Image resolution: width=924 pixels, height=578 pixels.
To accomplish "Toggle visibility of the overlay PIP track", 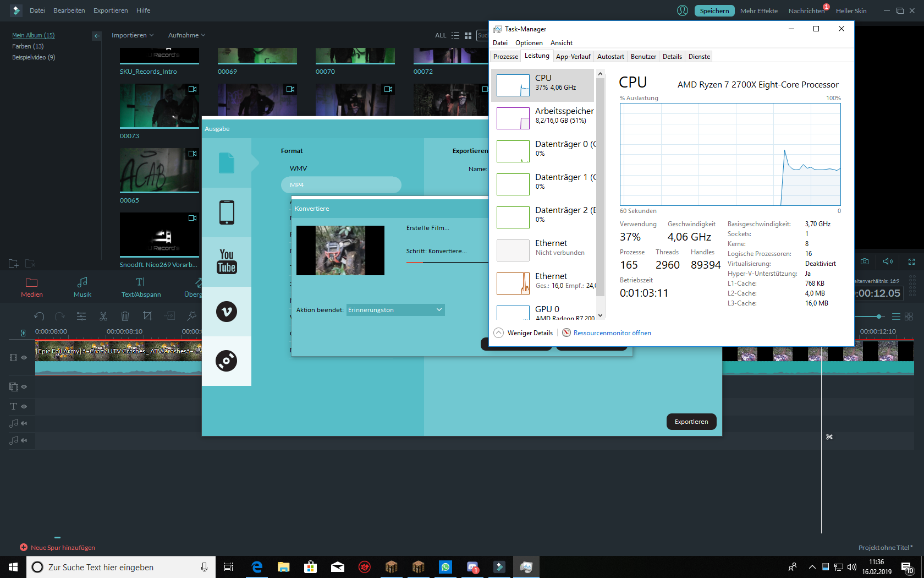I will pyautogui.click(x=24, y=386).
